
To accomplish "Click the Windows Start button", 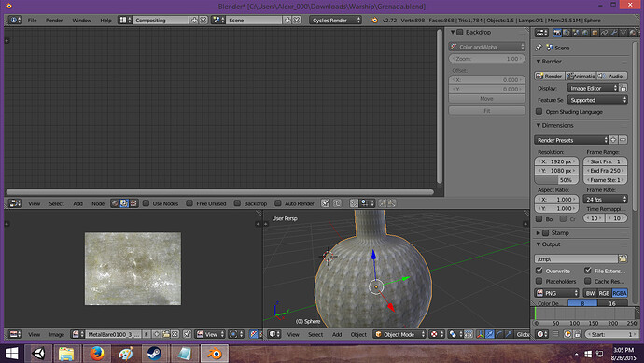I will point(11,353).
